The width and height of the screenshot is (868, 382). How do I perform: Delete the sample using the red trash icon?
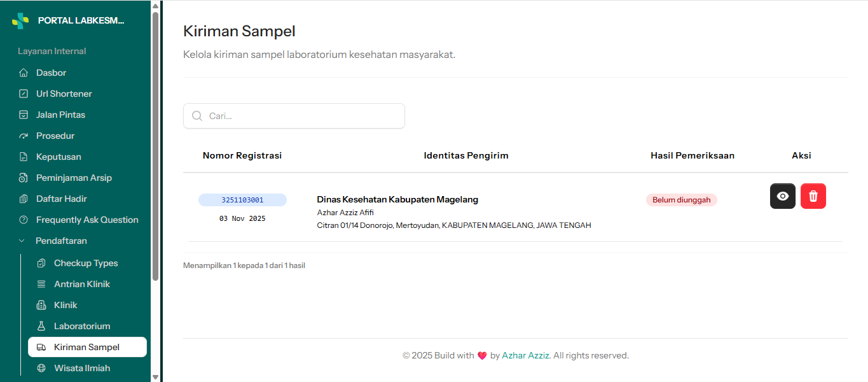[813, 196]
